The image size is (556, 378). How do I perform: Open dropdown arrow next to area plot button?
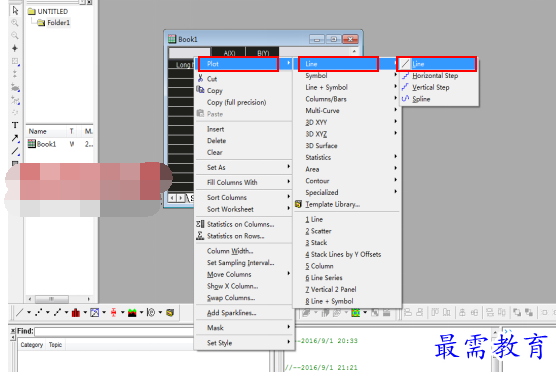click(x=141, y=312)
